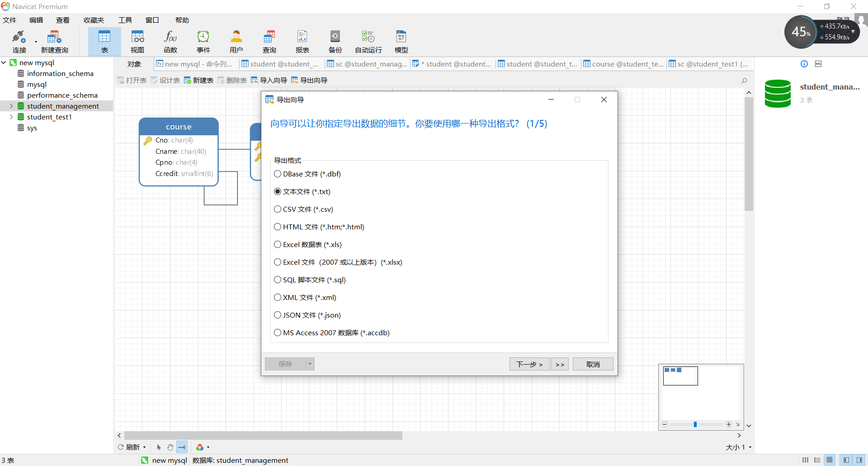Select DBase 文件 (*.dbf) format
Screen dimensions: 868x466
click(307, 174)
